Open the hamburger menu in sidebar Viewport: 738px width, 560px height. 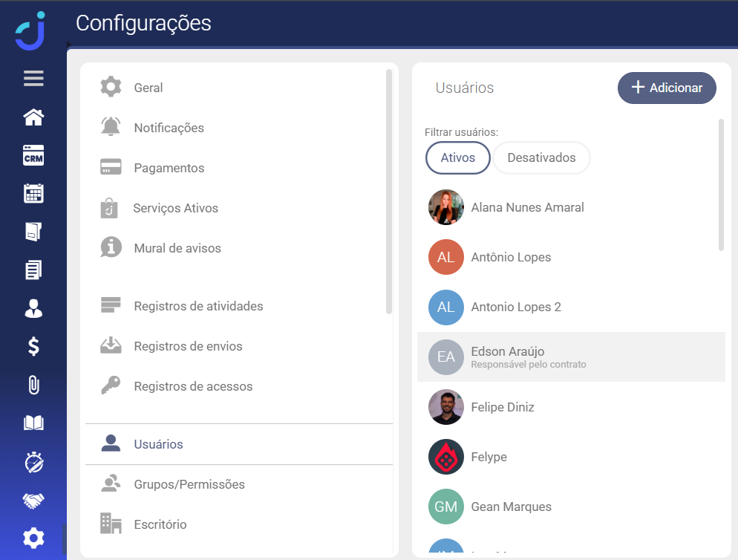[x=33, y=78]
